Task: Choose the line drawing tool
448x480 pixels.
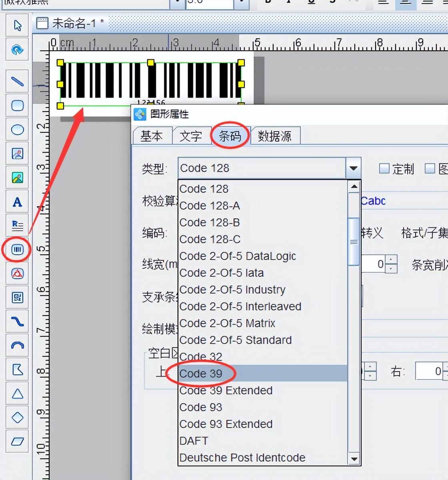Action: pyautogui.click(x=17, y=81)
